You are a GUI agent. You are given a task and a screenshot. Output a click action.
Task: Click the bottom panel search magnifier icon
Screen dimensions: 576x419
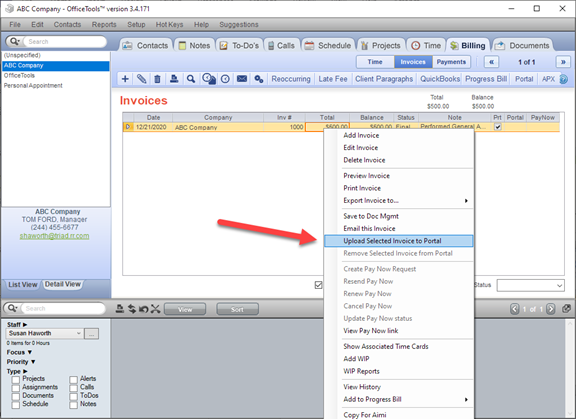(x=12, y=308)
